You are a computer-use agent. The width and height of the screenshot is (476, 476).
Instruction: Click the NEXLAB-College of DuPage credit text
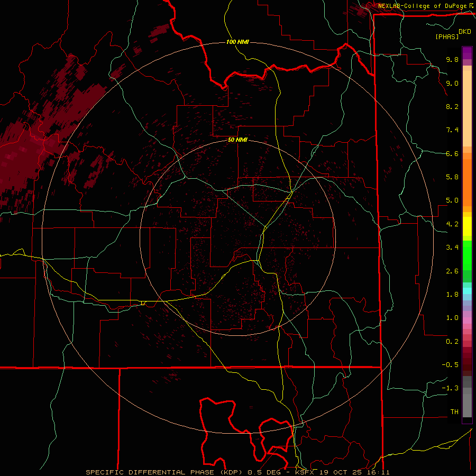point(422,6)
